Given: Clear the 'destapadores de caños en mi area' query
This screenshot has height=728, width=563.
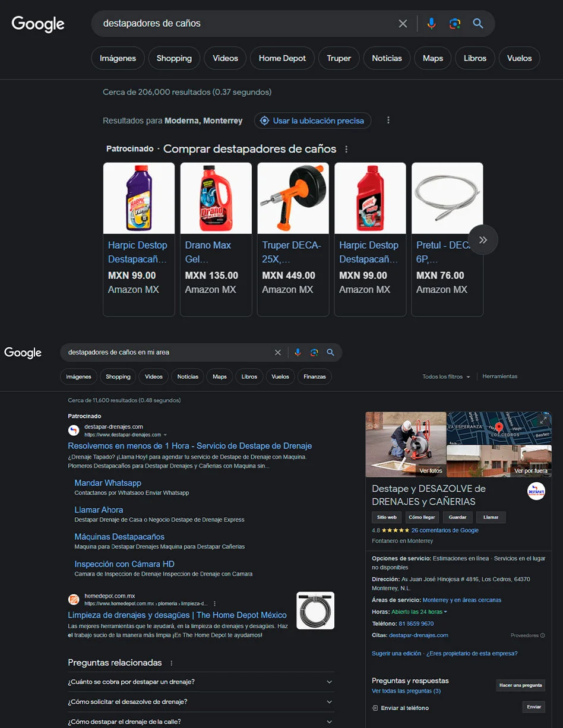Looking at the screenshot, I should coord(277,353).
